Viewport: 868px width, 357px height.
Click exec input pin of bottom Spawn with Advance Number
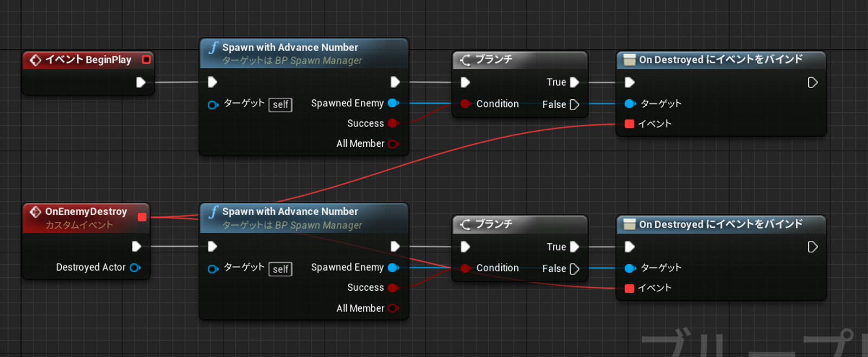212,246
